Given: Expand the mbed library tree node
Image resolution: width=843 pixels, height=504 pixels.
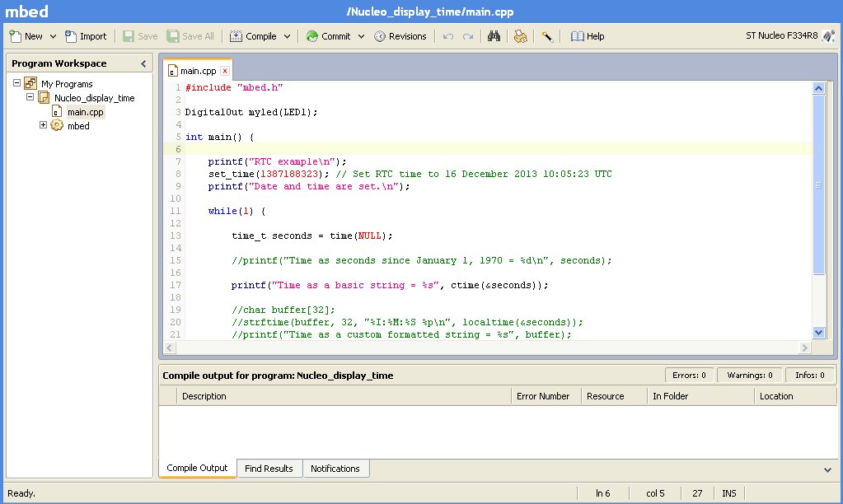Looking at the screenshot, I should click(x=43, y=124).
